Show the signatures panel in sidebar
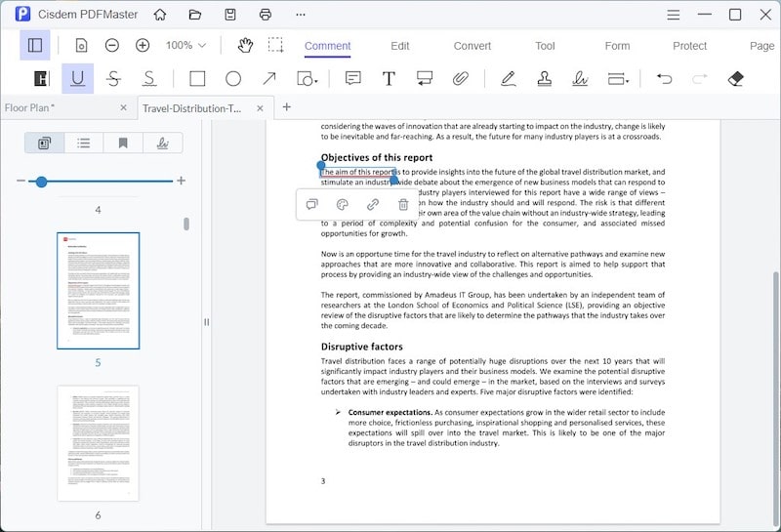This screenshot has width=781, height=532. [x=162, y=143]
